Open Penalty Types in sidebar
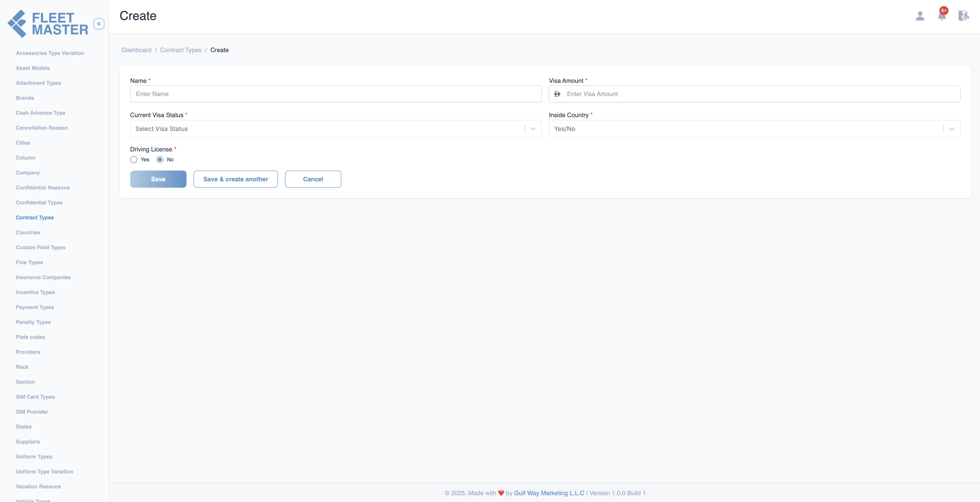Screen dimensions: 980x502 (x=33, y=322)
